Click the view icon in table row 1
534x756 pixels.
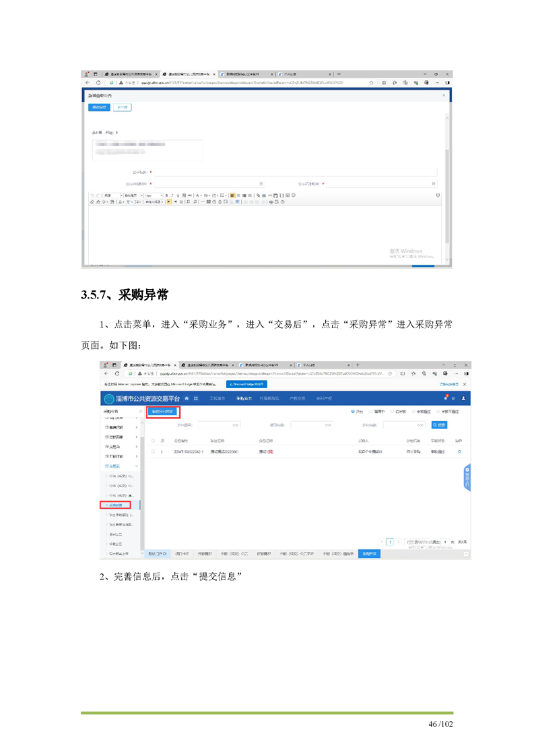[459, 451]
